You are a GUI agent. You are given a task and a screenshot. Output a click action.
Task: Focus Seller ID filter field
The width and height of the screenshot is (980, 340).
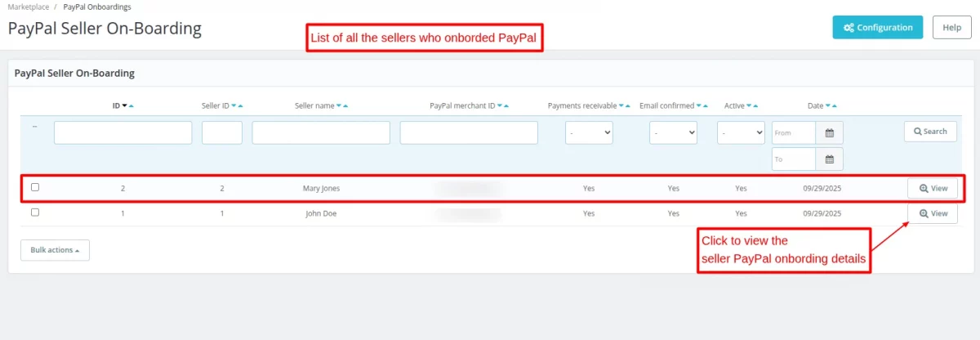coord(222,132)
